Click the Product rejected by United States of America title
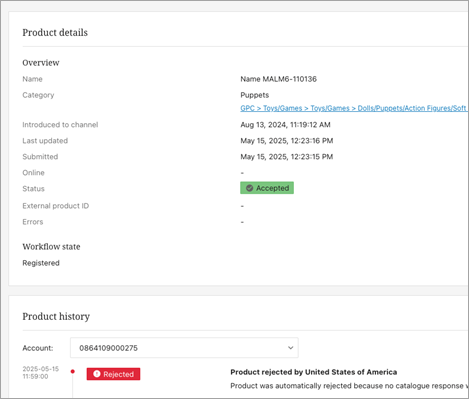This screenshot has width=469, height=399. click(x=314, y=372)
